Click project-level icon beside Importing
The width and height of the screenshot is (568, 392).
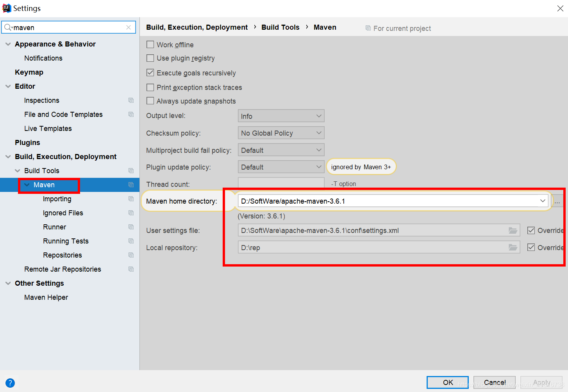click(131, 199)
